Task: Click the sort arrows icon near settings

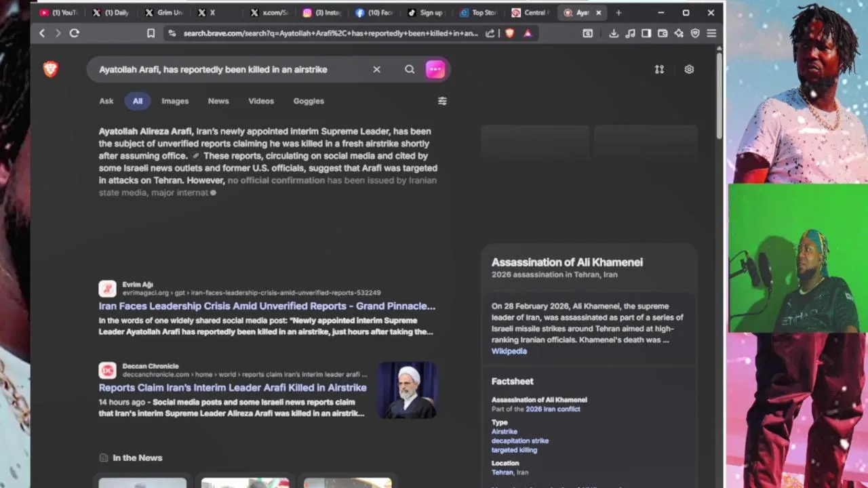Action: pos(659,69)
